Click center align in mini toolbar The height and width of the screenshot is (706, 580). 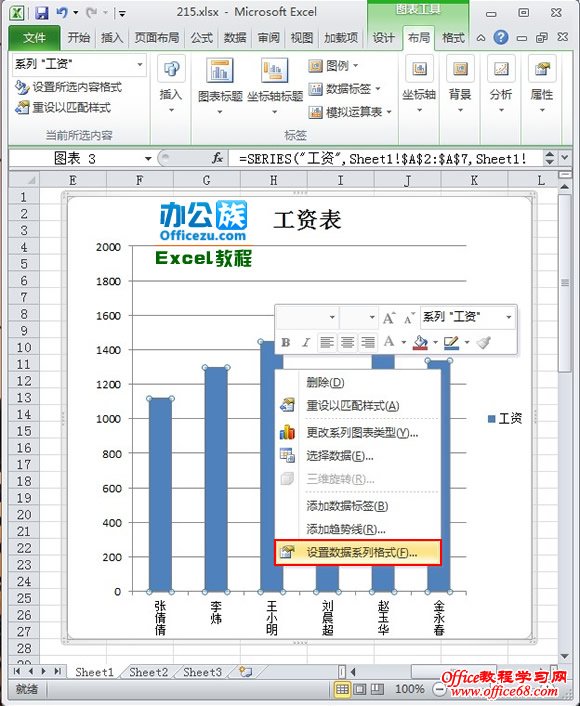pyautogui.click(x=347, y=343)
